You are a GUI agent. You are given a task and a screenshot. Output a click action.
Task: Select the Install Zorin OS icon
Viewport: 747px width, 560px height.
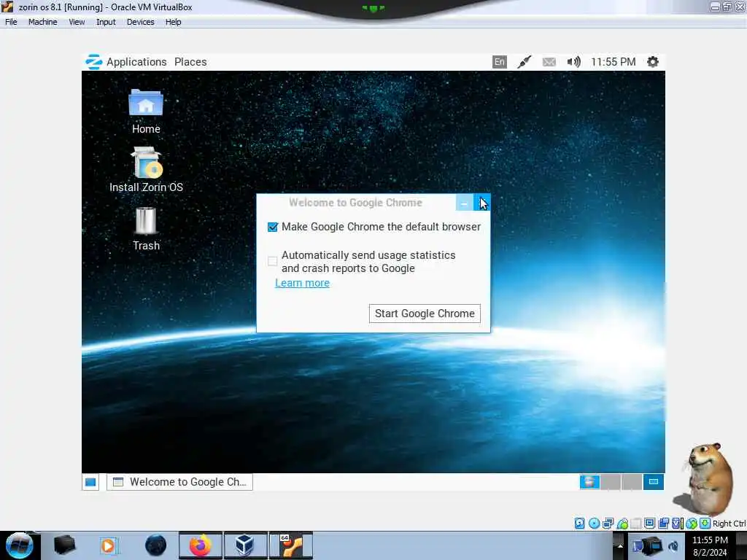pyautogui.click(x=146, y=170)
